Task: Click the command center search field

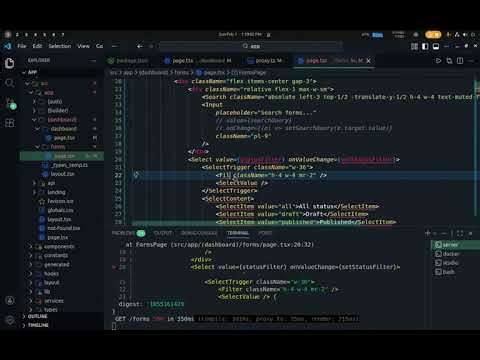Action: coord(251,46)
